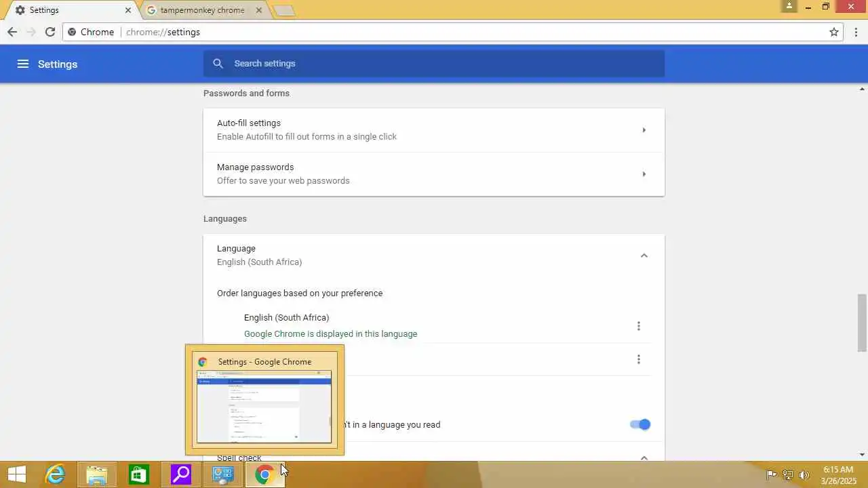868x488 pixels.
Task: Click the network icon in system tray
Action: [787, 474]
